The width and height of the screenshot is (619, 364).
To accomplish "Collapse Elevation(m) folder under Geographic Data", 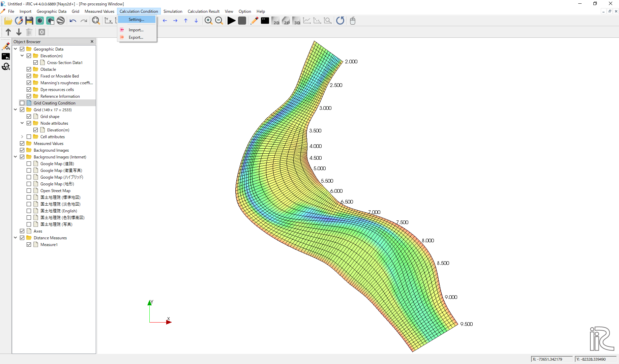I will (22, 56).
